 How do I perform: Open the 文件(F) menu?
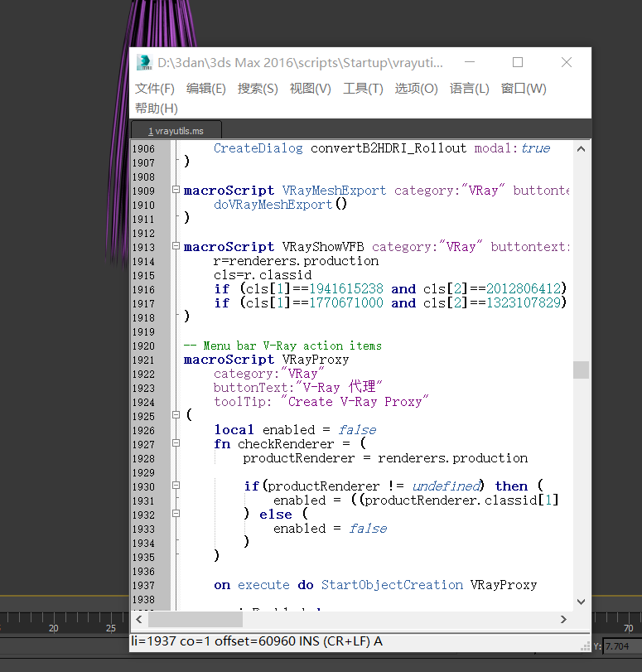click(155, 89)
